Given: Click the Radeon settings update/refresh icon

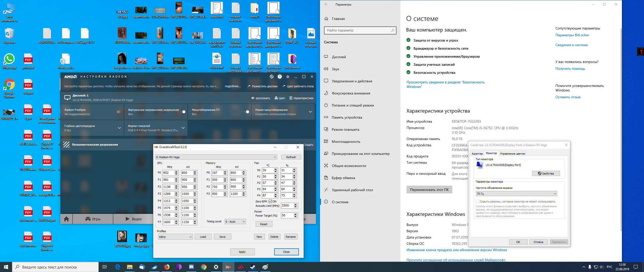Looking at the screenshot, I should click(x=271, y=77).
